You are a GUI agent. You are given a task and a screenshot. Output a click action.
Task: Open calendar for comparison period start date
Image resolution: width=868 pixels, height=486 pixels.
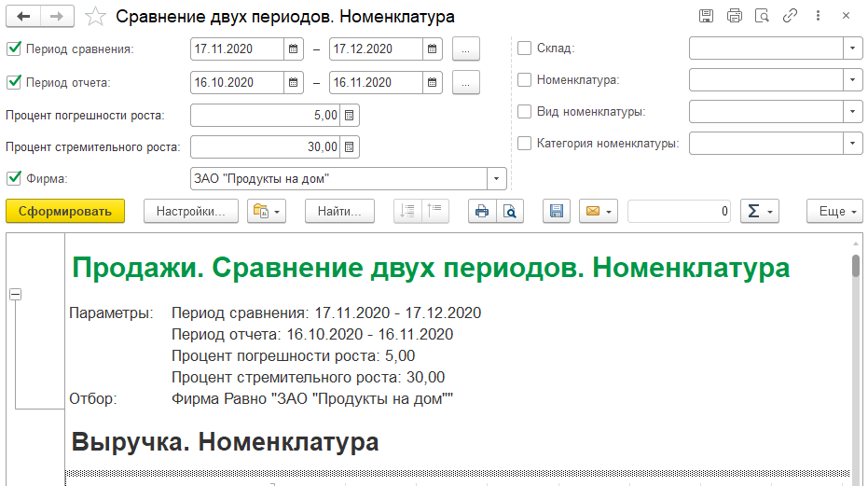293,49
